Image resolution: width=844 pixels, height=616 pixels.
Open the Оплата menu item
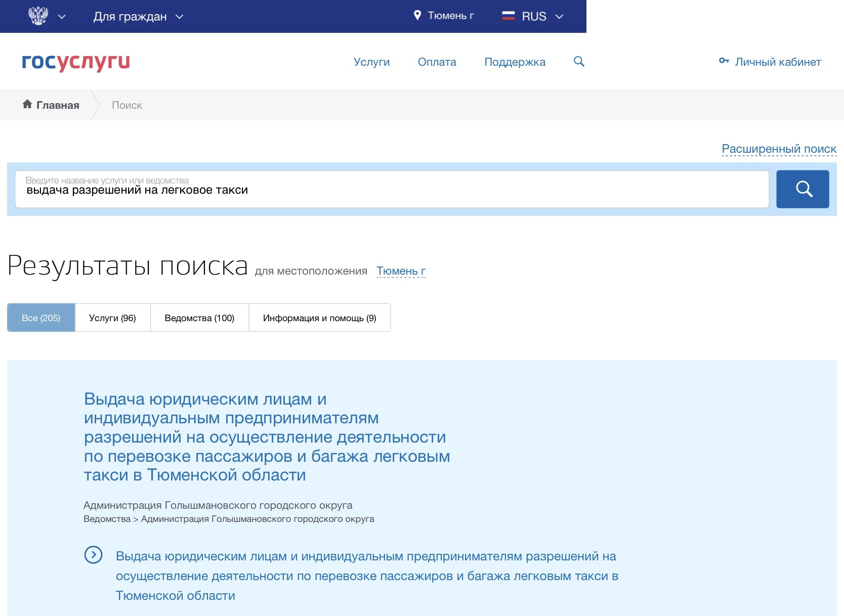(x=437, y=62)
